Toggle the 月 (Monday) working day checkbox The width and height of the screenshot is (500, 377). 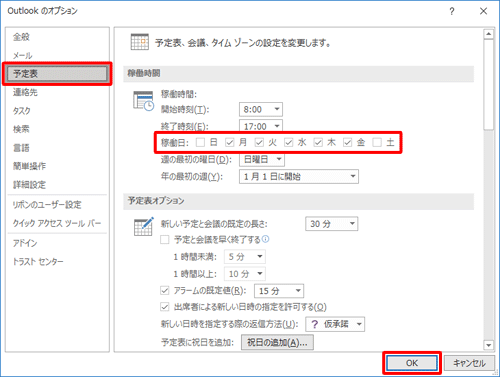coord(229,143)
